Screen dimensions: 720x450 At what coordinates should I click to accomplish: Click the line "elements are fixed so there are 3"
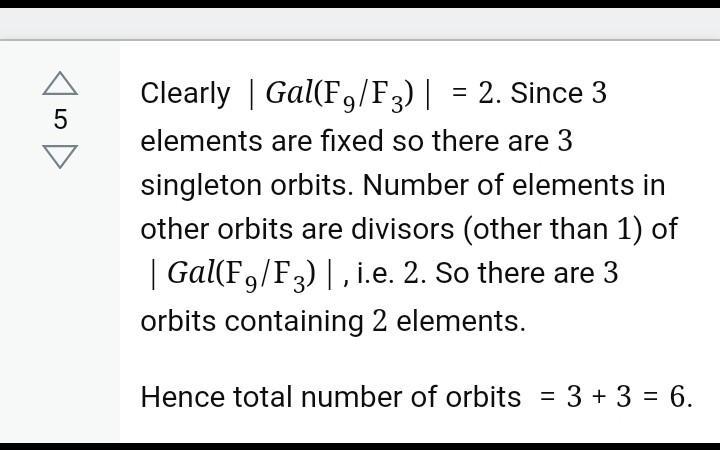coord(356,141)
